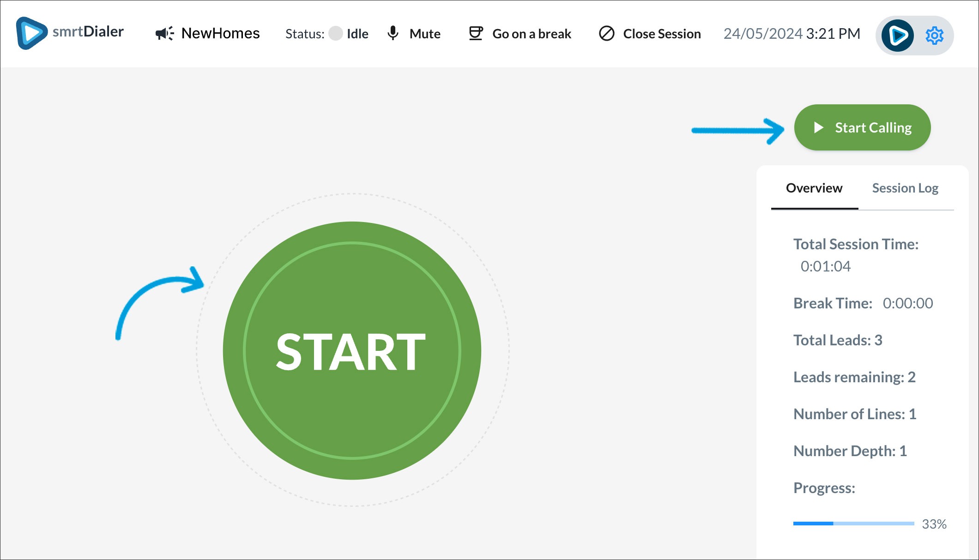Click the Close Session text

click(662, 34)
